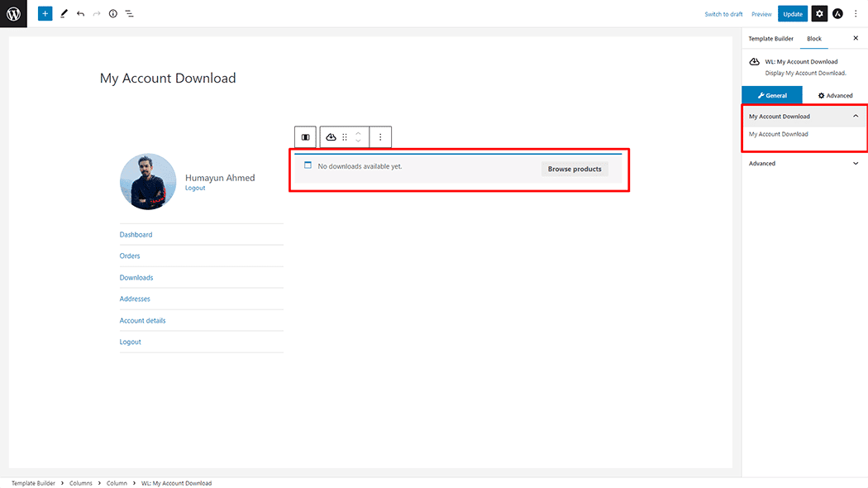Image resolution: width=868 pixels, height=488 pixels.
Task: Click the Update button
Action: point(792,13)
